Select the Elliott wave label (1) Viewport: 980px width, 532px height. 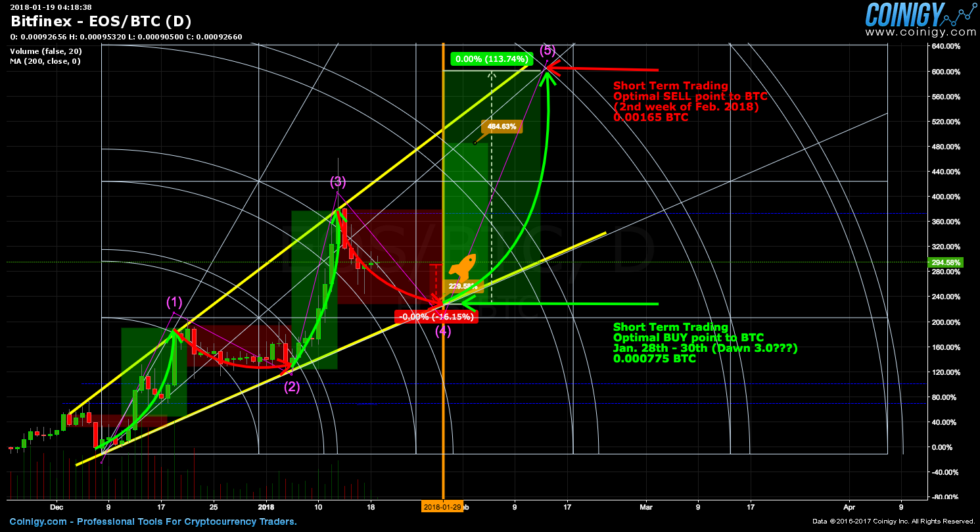click(x=174, y=302)
